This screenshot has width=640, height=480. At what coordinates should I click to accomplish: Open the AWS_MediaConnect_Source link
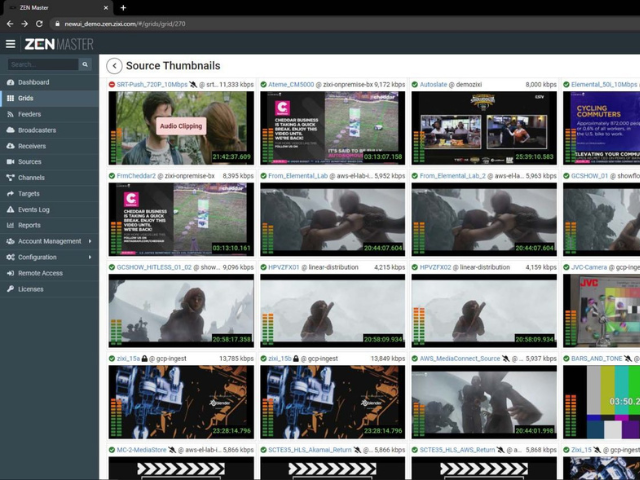click(x=460, y=359)
